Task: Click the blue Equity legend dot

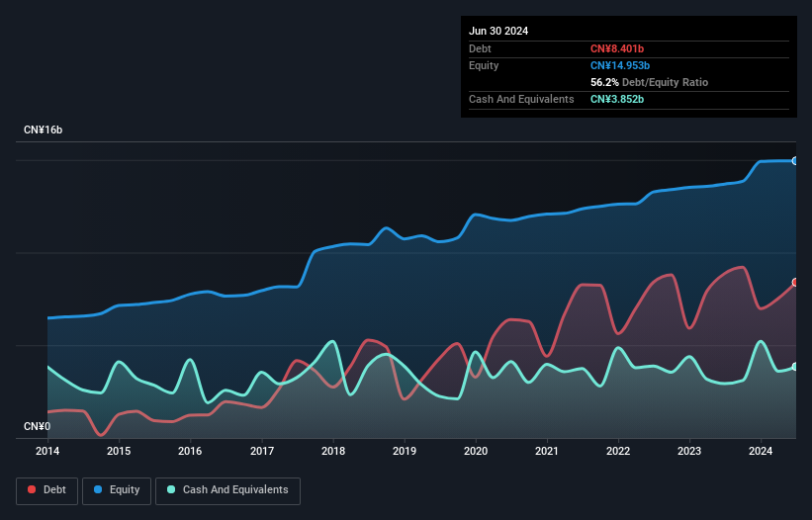Action: pos(98,489)
